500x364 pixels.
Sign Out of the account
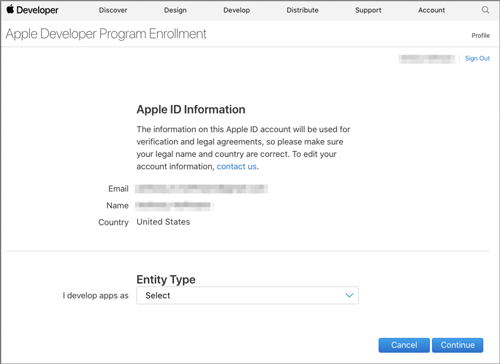[477, 58]
